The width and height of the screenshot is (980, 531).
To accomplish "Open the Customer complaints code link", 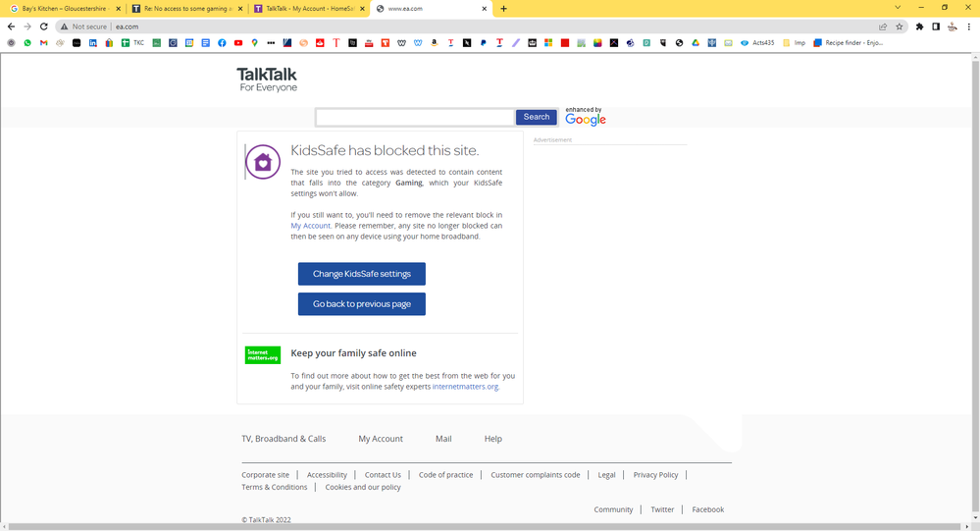I will point(535,475).
